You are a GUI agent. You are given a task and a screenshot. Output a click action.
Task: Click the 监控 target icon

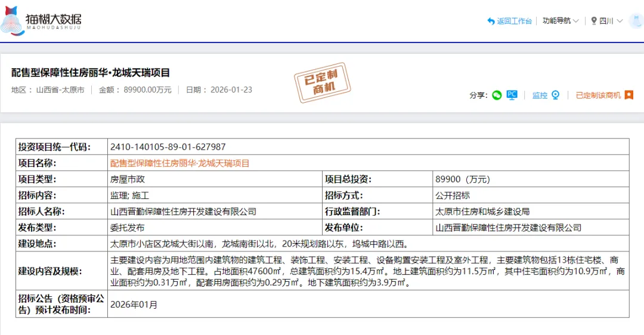(x=555, y=95)
